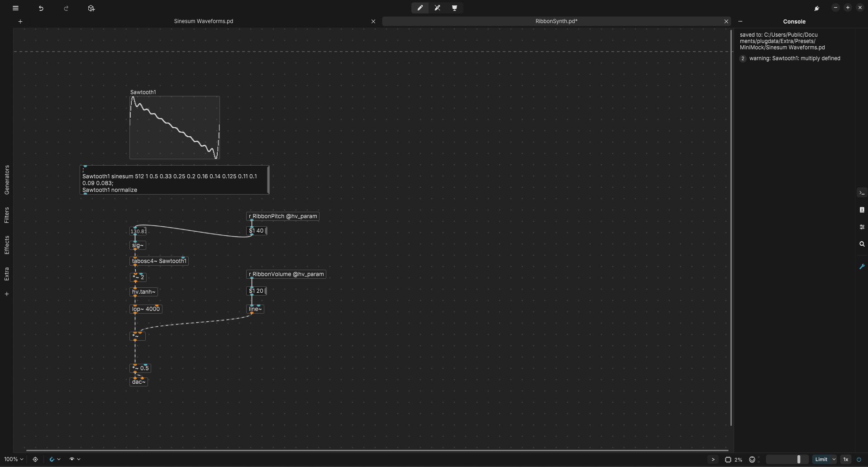Open the Generators palette tab
The width and height of the screenshot is (868, 467).
7,180
